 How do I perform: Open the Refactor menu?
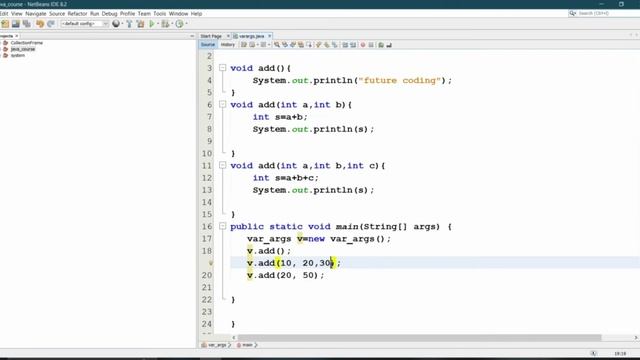tap(78, 13)
